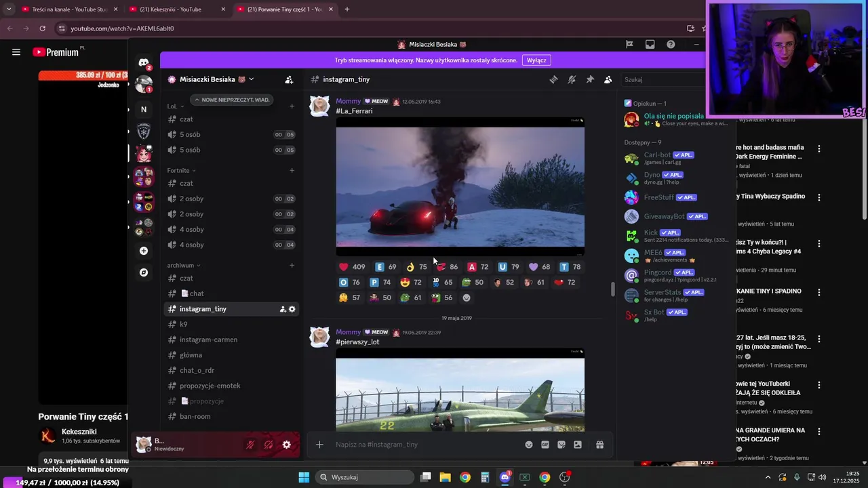Toggle the purple heart 68 reaction
The image size is (868, 488).
click(x=540, y=267)
